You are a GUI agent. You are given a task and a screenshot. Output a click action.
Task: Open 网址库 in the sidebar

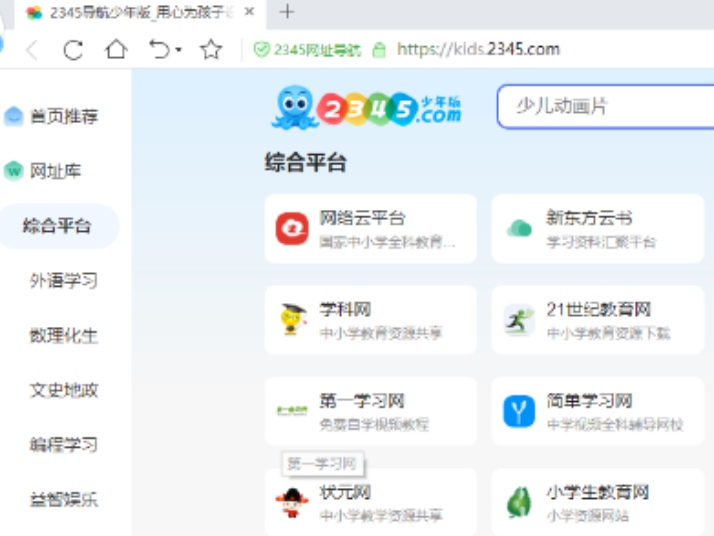[x=55, y=171]
